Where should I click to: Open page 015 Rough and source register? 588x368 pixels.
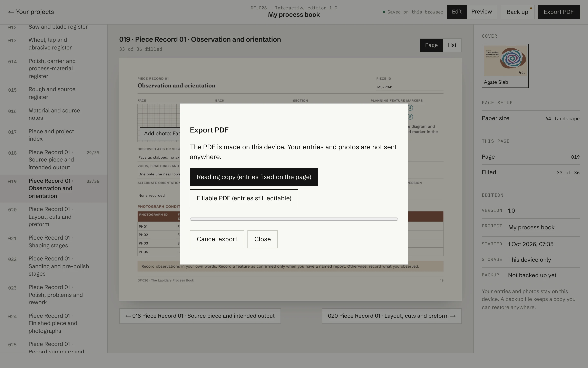point(53,93)
